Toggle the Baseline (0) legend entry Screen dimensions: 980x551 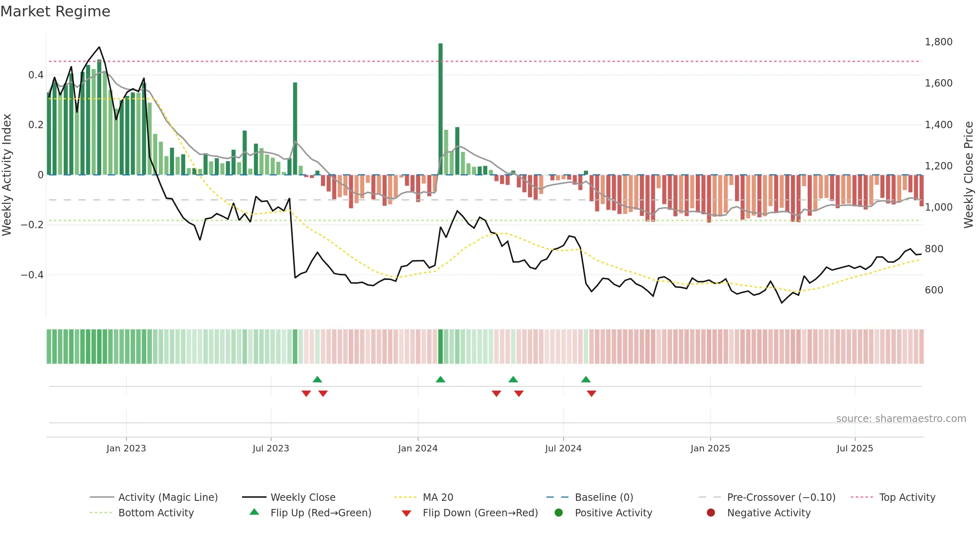coord(590,497)
